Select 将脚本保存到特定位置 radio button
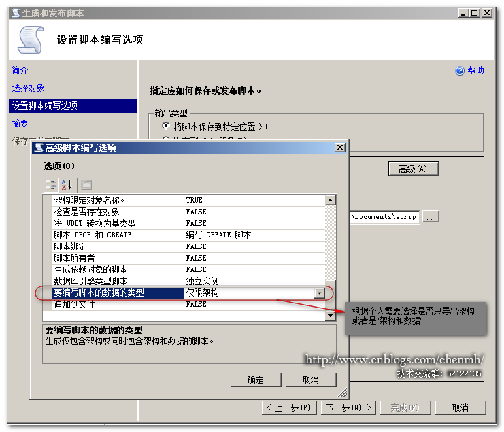The height and width of the screenshot is (432, 504). [x=165, y=127]
